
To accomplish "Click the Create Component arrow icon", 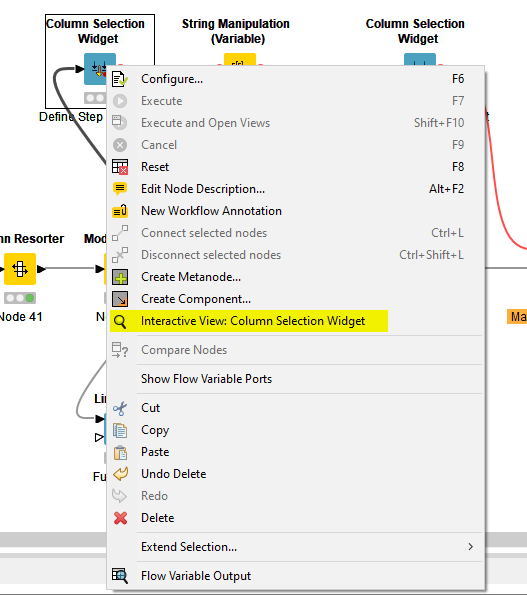I will 120,299.
